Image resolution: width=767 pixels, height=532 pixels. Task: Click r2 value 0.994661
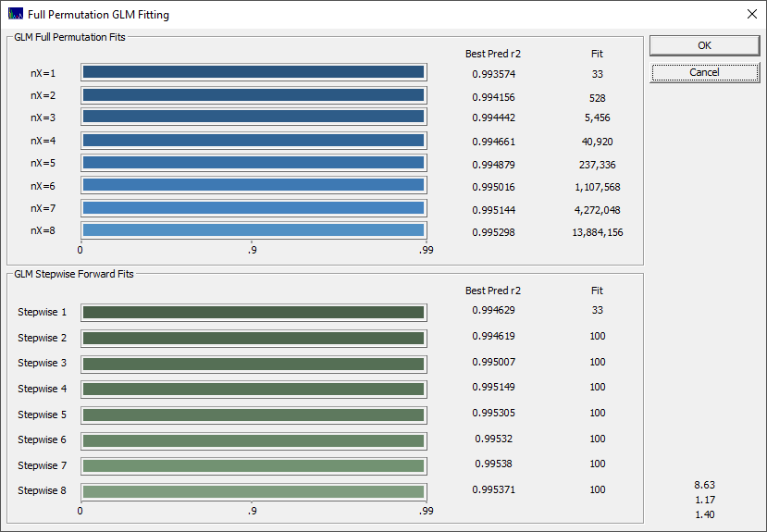pos(493,142)
